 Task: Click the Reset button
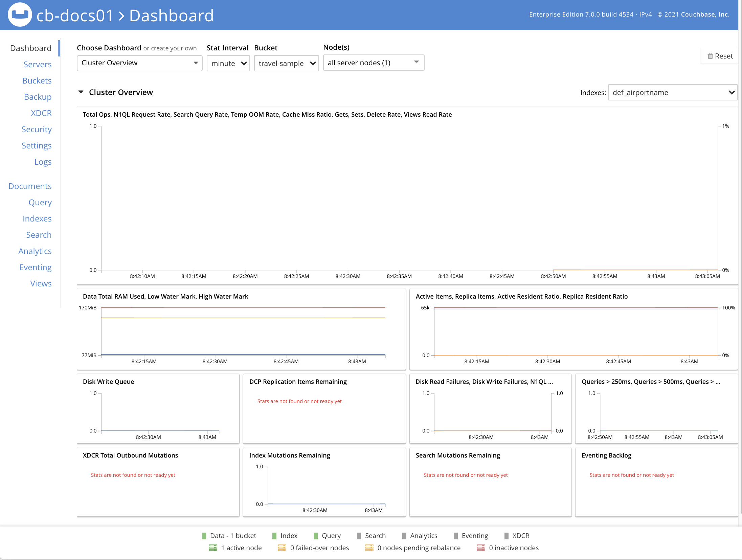pyautogui.click(x=719, y=56)
